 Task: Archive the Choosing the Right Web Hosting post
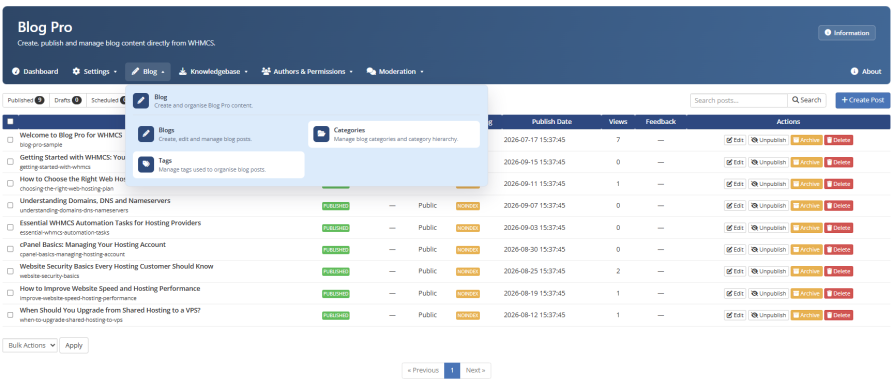point(807,184)
